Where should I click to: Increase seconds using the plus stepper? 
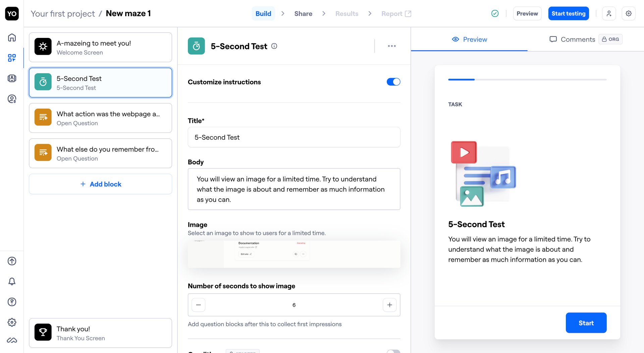[x=389, y=305]
